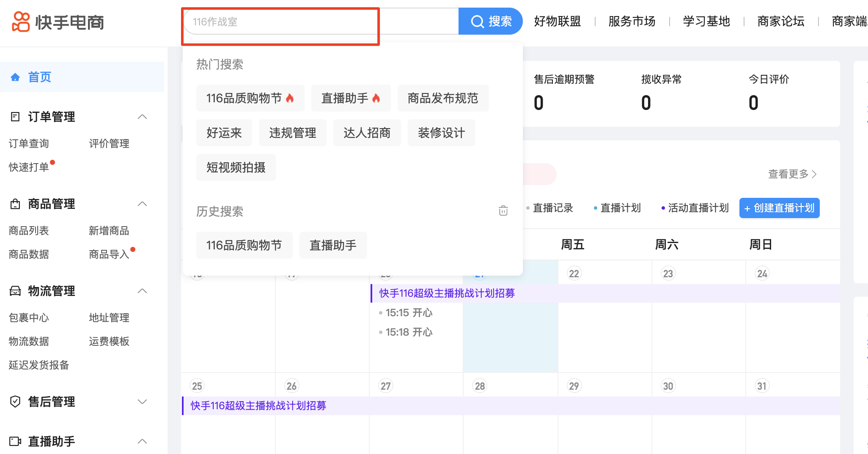The height and width of the screenshot is (454, 868).
Task: Click the 物流管理 logistics icon
Action: click(15, 291)
